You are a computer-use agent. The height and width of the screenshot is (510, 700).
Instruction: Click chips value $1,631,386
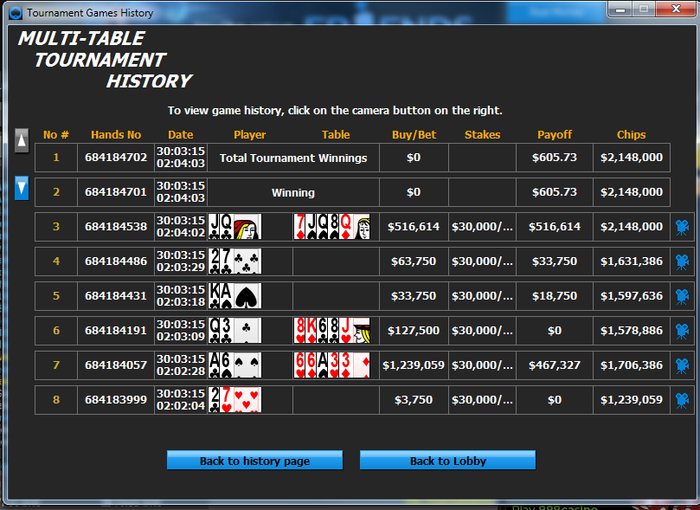(x=631, y=261)
